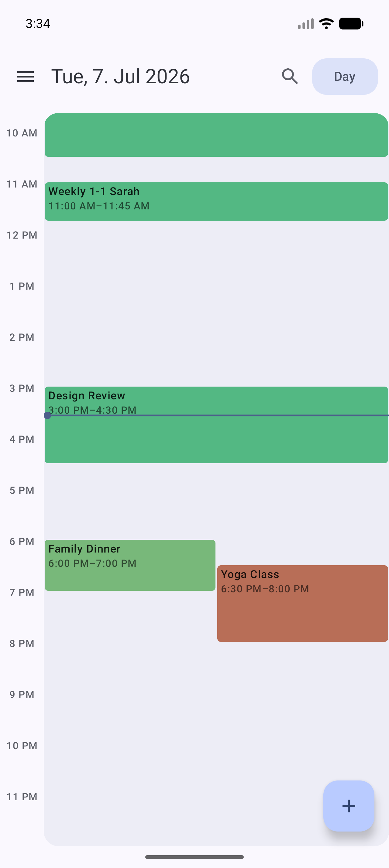Tap the date title Tue, 7. Jul 2026
389x868 pixels.
tap(120, 77)
